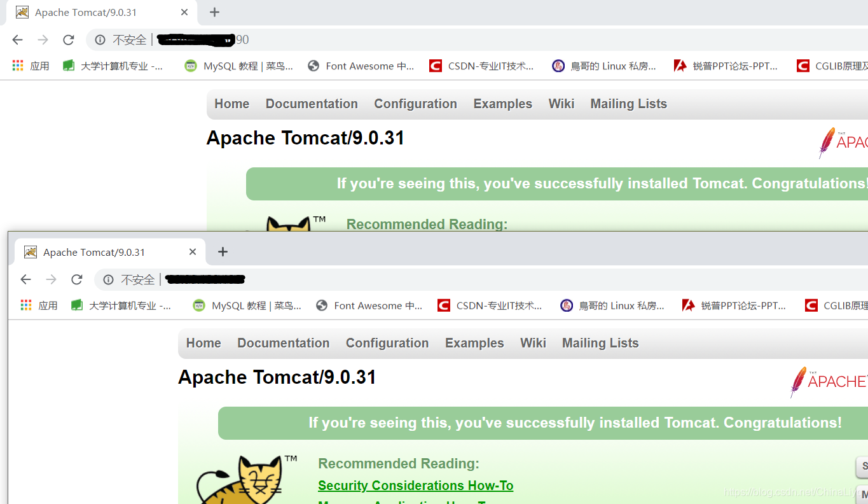Open the CGLIB原理 bookmark in the upper window
Viewport: 868px width, 504px height.
(832, 66)
